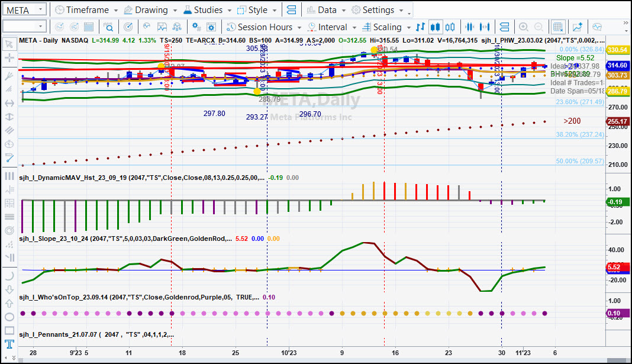This screenshot has height=364, width=632.
Task: Switch chart to OHLC bar style
Action: (x=420, y=27)
